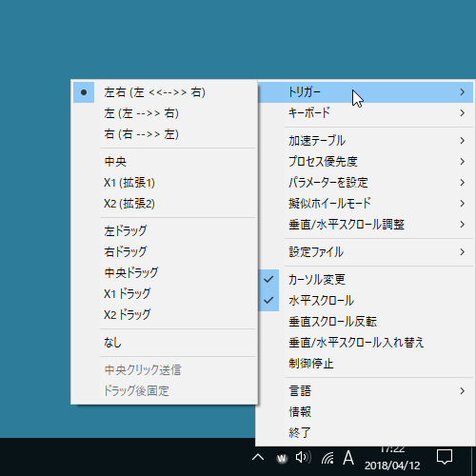Enable 垂直スクロール反転 option
476x476 pixels.
pos(366,322)
